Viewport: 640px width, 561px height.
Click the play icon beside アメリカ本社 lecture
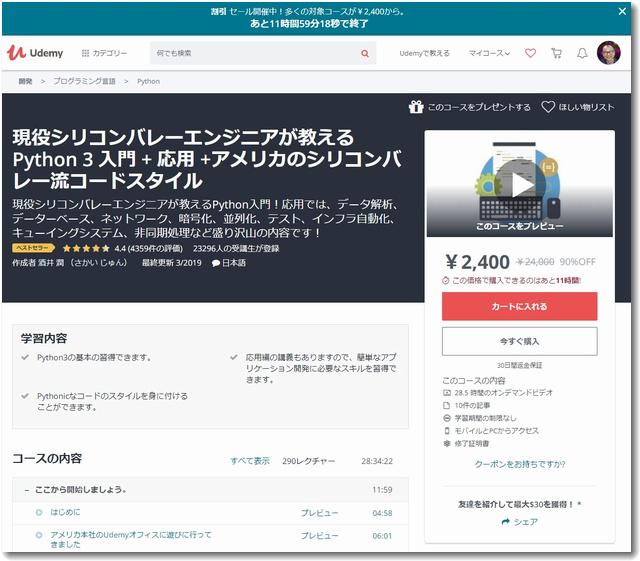39,535
